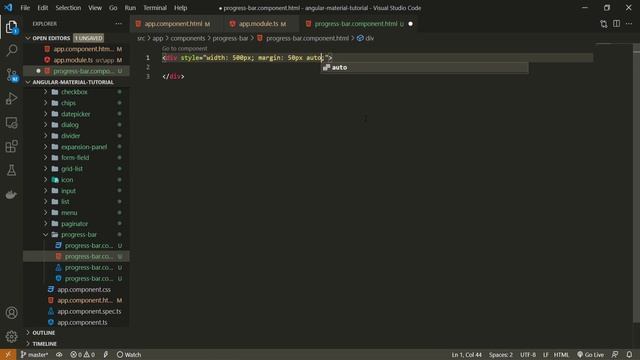The height and width of the screenshot is (360, 640).
Task: Open notifications bell
Action: click(x=629, y=355)
